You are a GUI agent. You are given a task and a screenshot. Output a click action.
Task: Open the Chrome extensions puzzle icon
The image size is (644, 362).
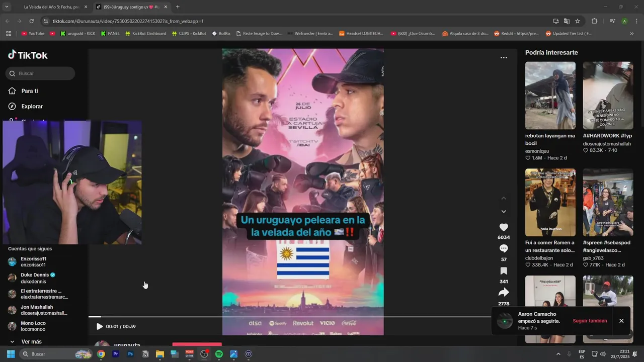(595, 21)
